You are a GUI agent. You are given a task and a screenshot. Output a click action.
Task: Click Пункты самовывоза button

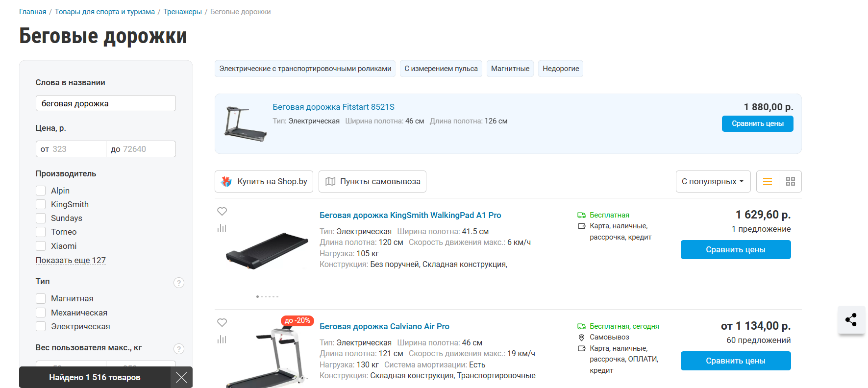[x=372, y=181]
